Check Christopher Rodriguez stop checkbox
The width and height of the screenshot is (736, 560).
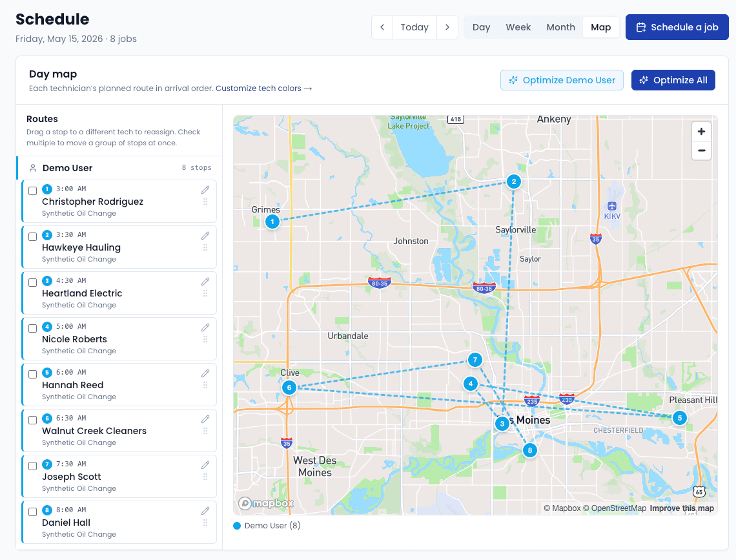[x=32, y=191]
